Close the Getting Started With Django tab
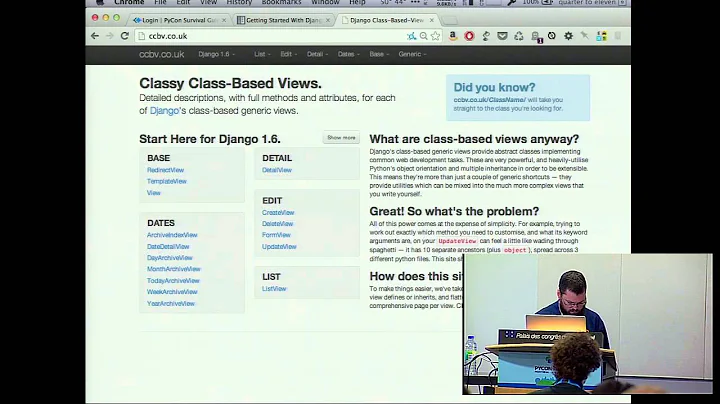720x404 pixels. point(328,20)
